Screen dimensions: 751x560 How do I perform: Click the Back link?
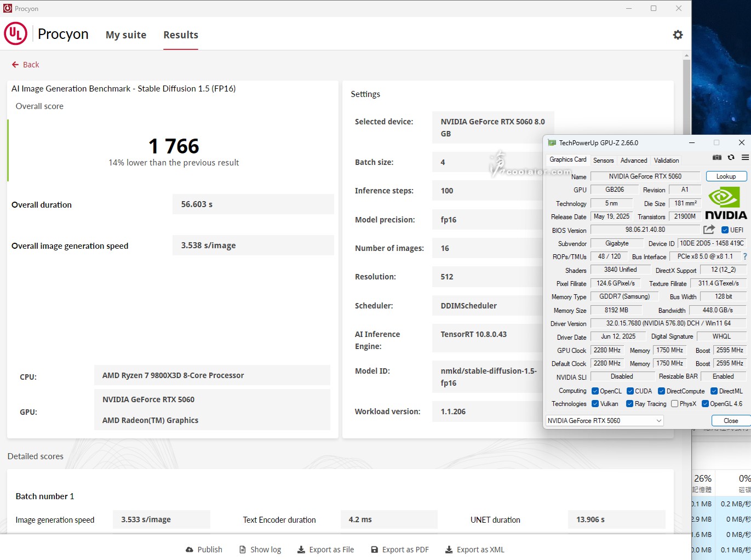pyautogui.click(x=31, y=65)
